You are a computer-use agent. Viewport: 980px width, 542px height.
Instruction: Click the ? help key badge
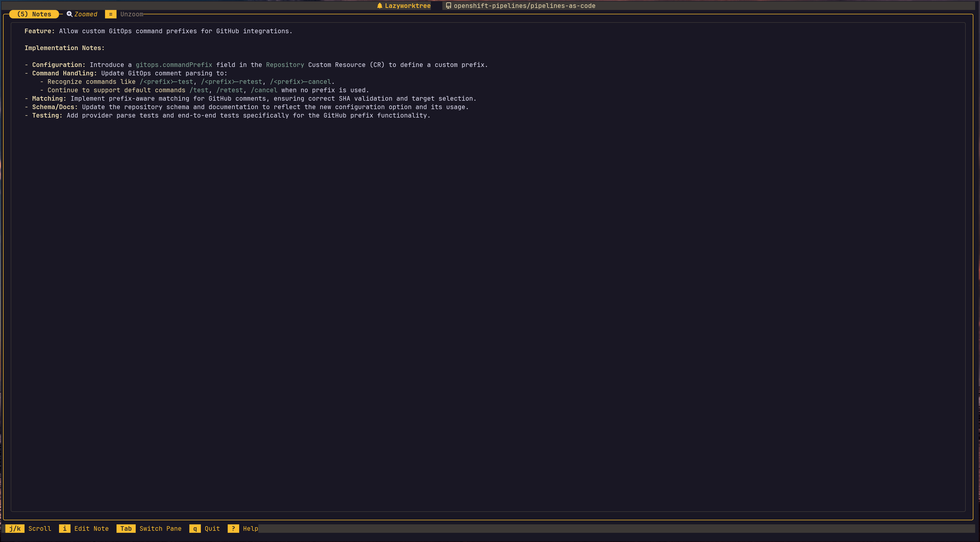[233, 528]
